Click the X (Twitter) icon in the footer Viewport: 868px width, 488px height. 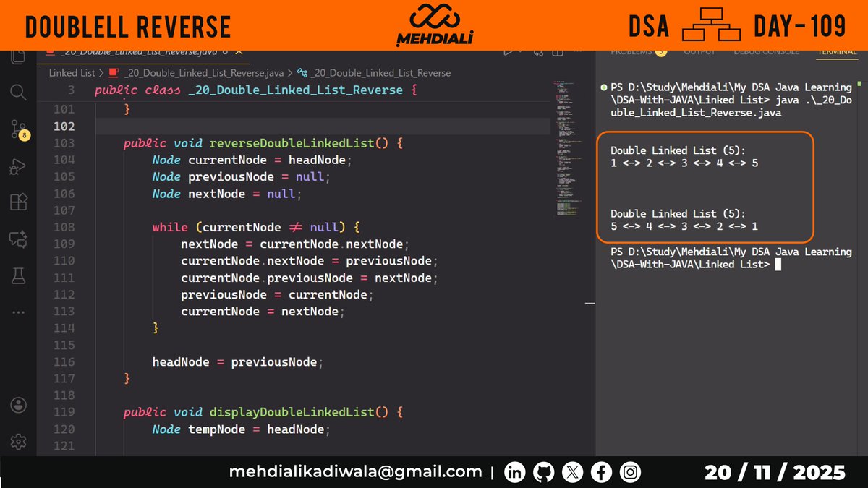[573, 472]
